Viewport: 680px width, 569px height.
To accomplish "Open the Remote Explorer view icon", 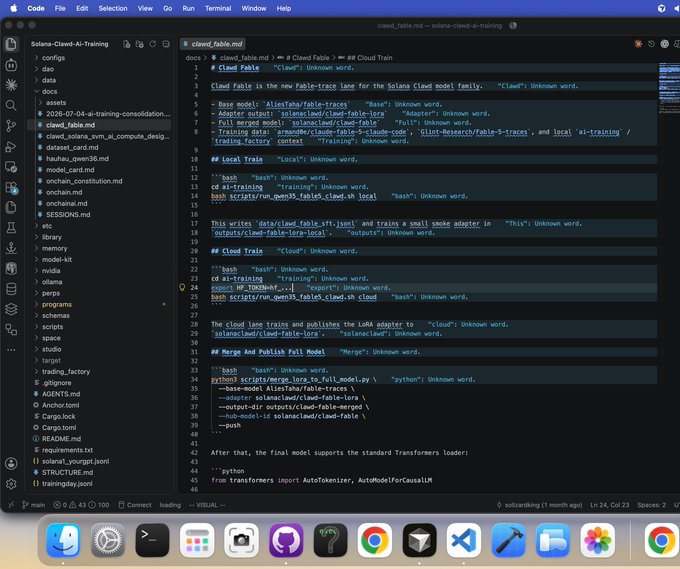I will tap(11, 167).
